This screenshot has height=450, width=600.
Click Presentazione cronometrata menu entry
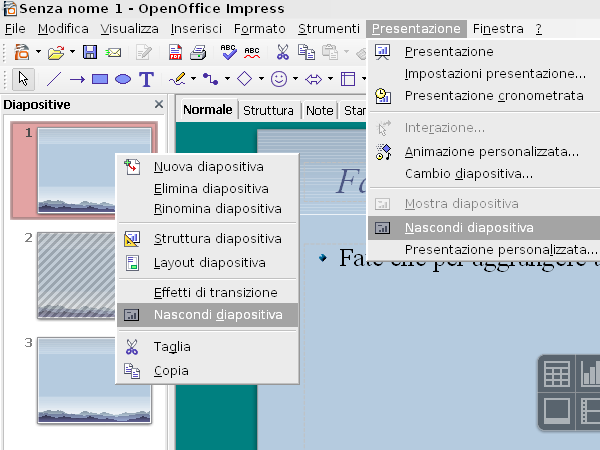[x=493, y=96]
